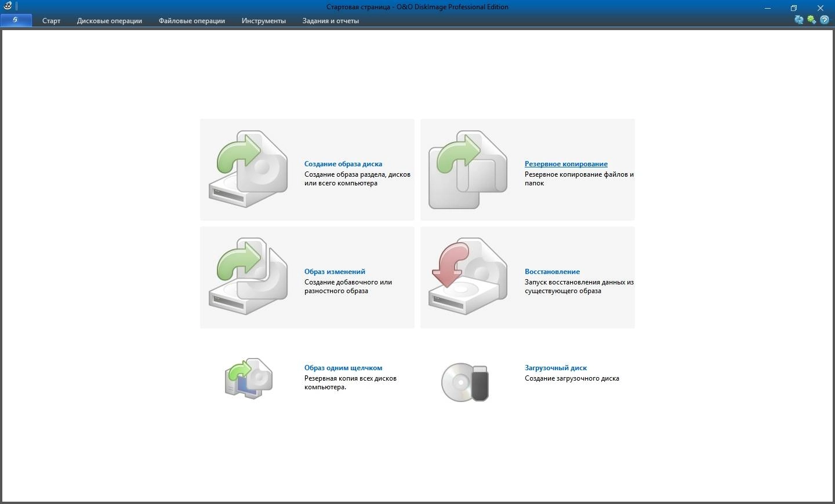835x504 pixels.
Task: Open the Образ одним щелчком link
Action: tap(343, 368)
